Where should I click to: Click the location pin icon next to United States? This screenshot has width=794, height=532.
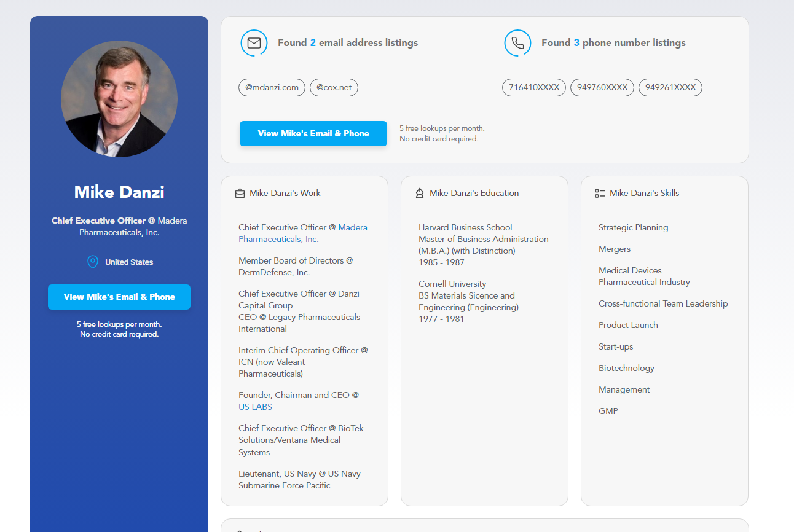(93, 262)
